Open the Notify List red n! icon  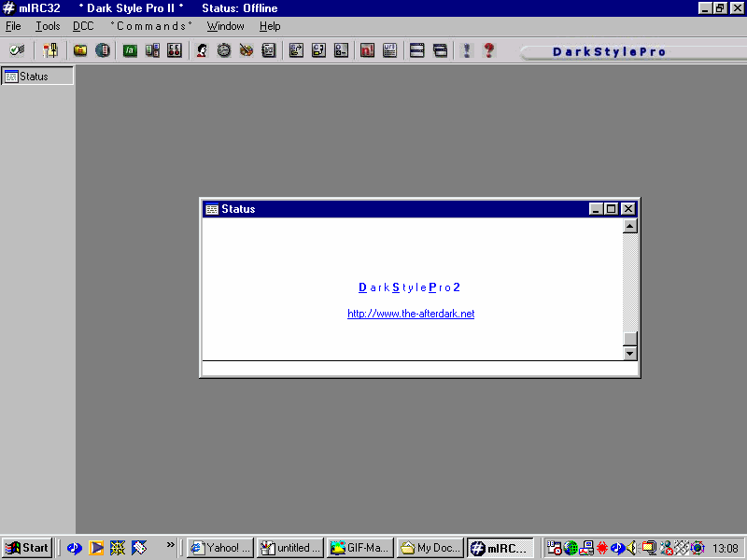(367, 50)
